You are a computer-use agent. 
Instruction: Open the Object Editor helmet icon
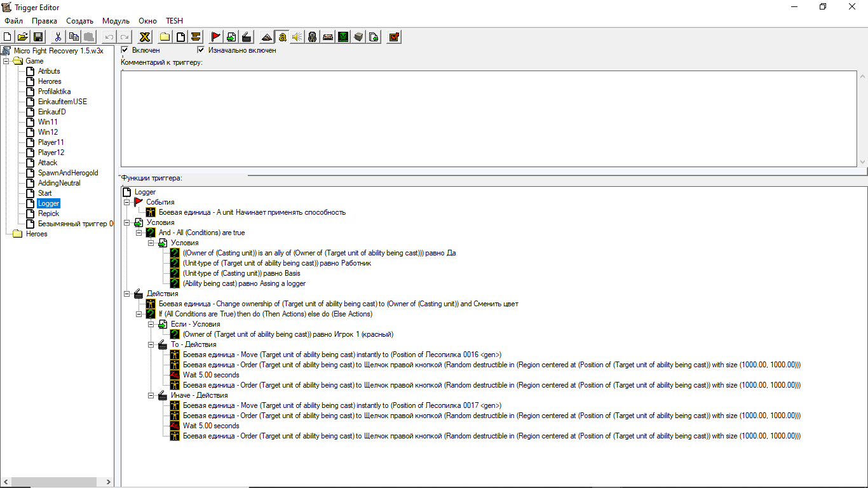pos(313,37)
